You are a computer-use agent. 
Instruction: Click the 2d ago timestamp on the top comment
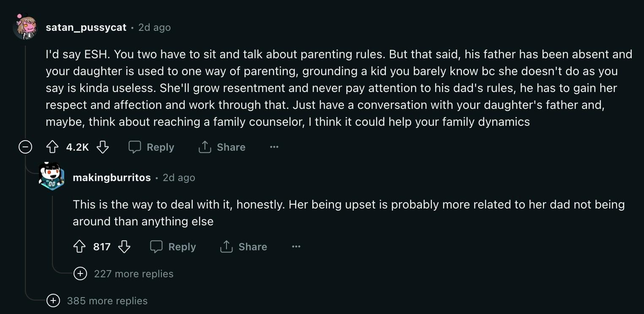[x=154, y=27]
